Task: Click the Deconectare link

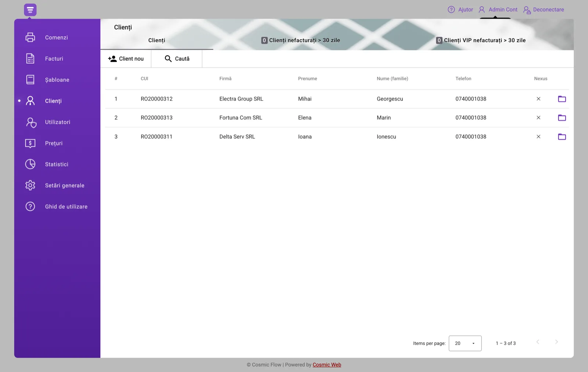Action: click(548, 10)
